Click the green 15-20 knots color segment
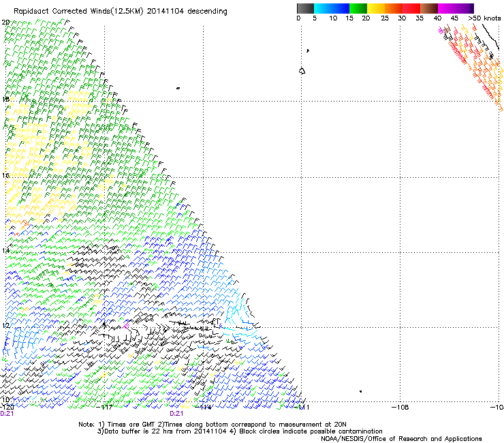The height and width of the screenshot is (443, 504). coord(358,8)
